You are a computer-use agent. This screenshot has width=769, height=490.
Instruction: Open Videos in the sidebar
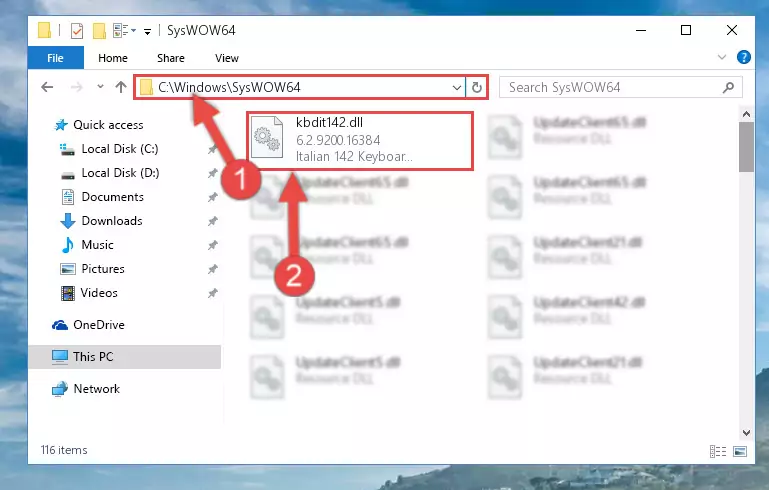pyautogui.click(x=89, y=293)
